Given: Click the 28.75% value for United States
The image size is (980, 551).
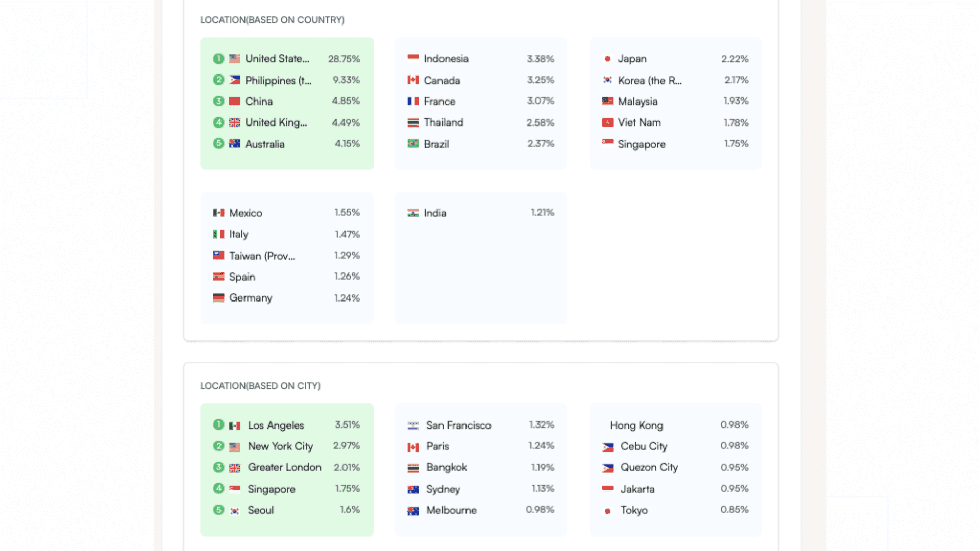Looking at the screenshot, I should (x=344, y=59).
